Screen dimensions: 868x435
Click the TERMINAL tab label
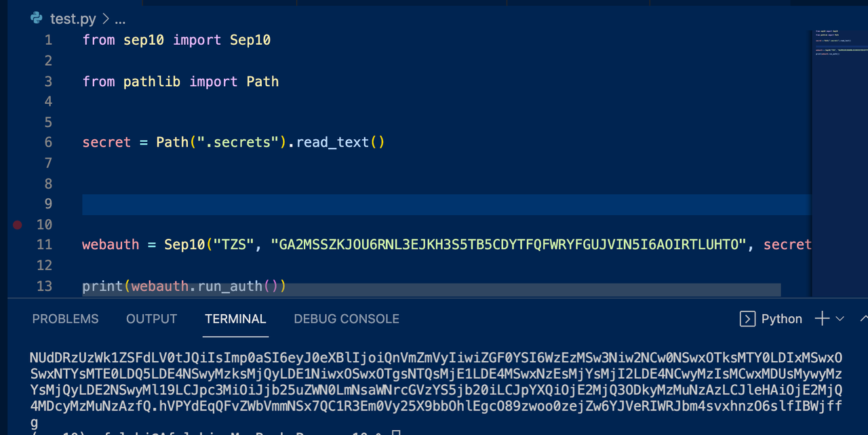click(x=235, y=318)
